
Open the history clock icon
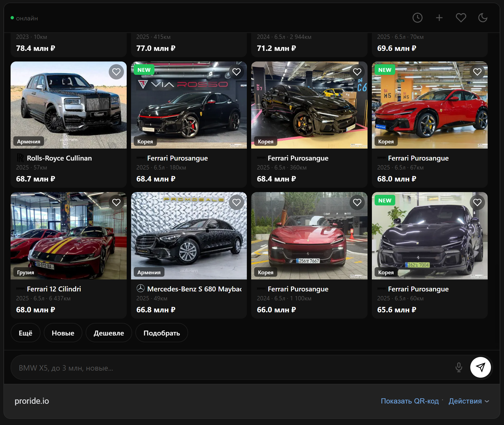[417, 18]
